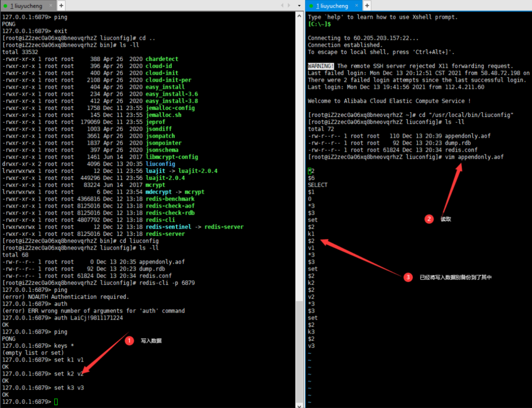Screen dimensions: 532x408
Task: Click the jemalloc-config file name
Action: 170,108
